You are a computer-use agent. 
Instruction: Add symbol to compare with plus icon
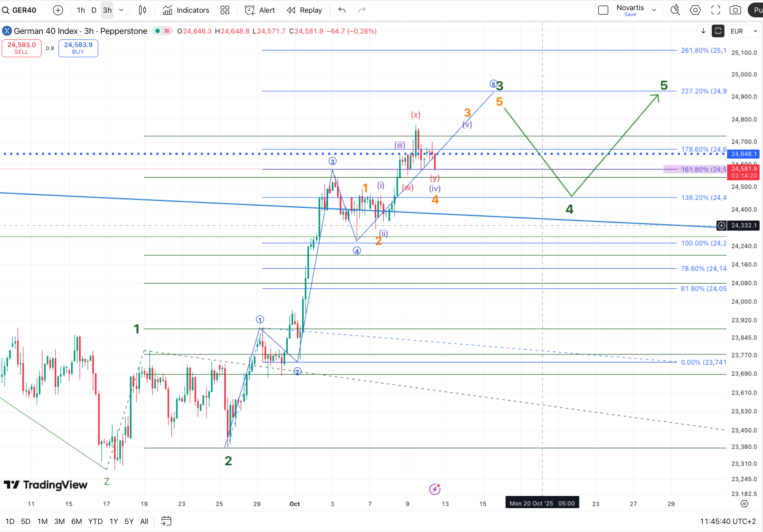pyautogui.click(x=58, y=10)
